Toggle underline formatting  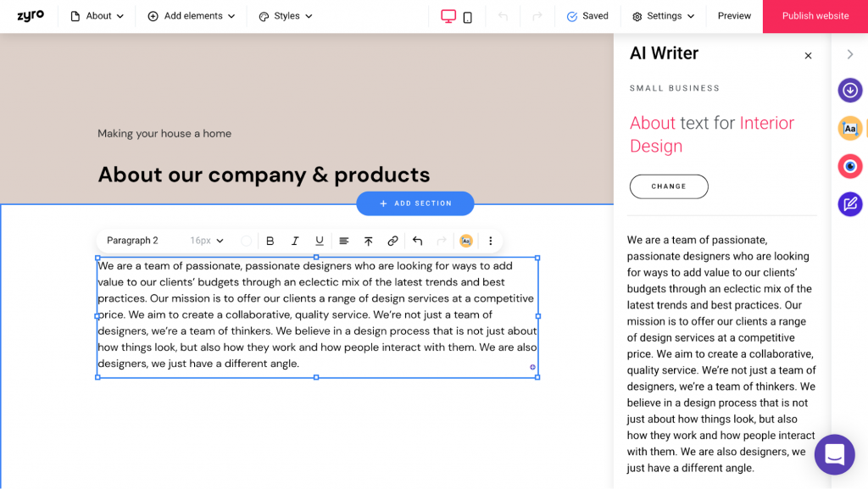320,241
